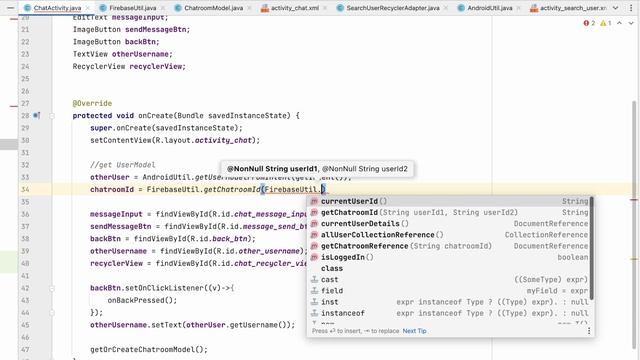Open the FirebaseUtil.java tab
Screen dimensions: 640x360
132,8
